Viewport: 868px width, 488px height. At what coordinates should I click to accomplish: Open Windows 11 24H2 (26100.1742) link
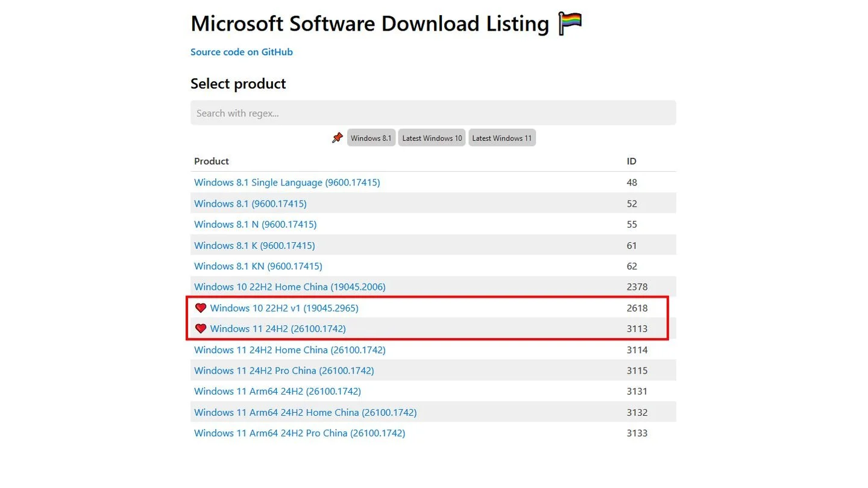(x=278, y=328)
